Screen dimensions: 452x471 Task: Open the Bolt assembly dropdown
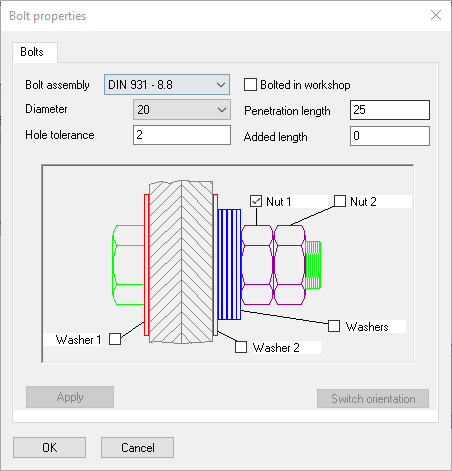click(167, 85)
